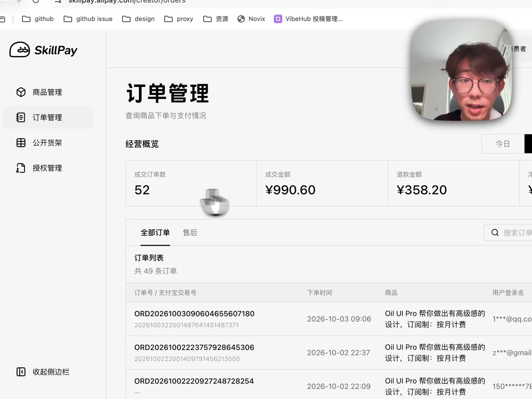Viewport: 532px width, 399px height.
Task: Click the 经营概览 section title
Action: pyautogui.click(x=142, y=144)
